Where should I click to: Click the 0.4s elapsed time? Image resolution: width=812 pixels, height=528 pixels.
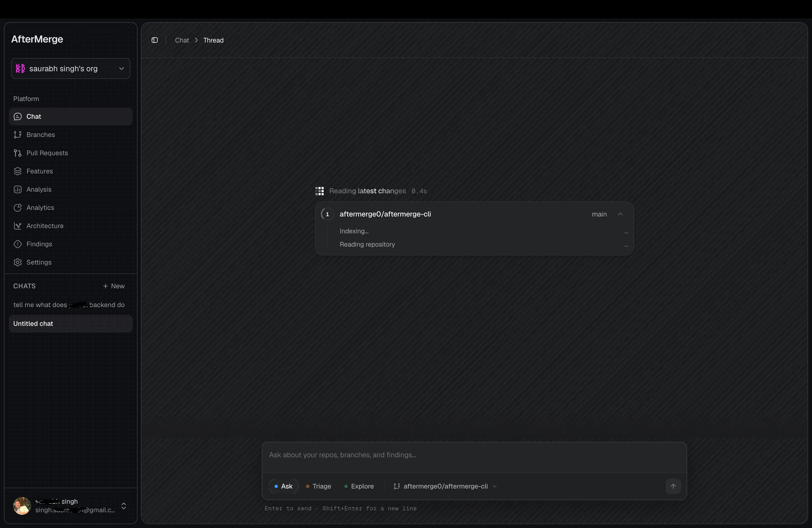(419, 191)
